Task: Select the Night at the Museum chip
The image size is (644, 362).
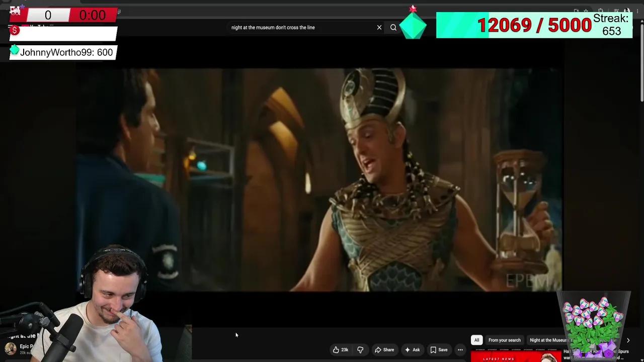Action: coord(548,340)
